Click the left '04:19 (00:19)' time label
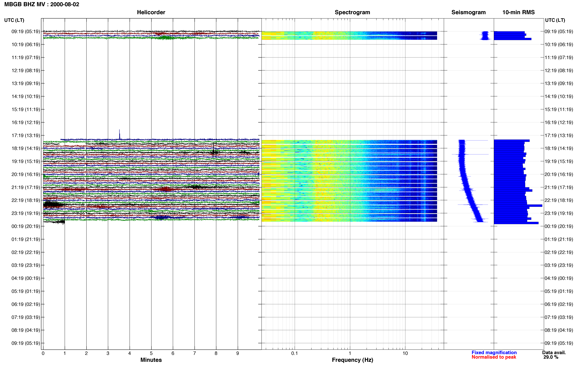Image resolution: width=588 pixels, height=368 pixels. (x=26, y=278)
